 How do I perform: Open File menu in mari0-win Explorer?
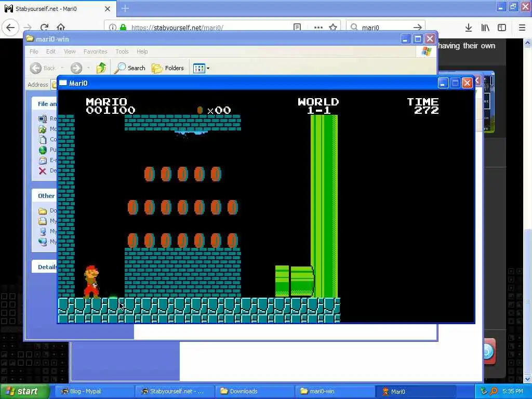[34, 51]
